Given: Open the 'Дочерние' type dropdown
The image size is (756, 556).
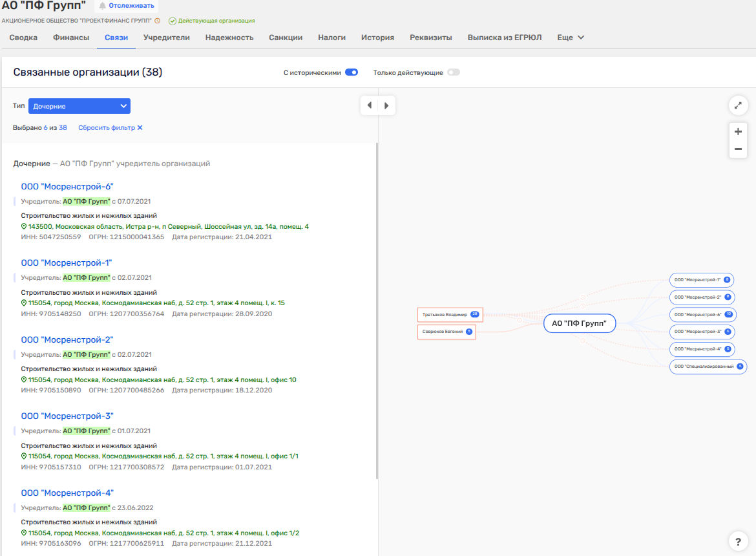Looking at the screenshot, I should pyautogui.click(x=79, y=106).
